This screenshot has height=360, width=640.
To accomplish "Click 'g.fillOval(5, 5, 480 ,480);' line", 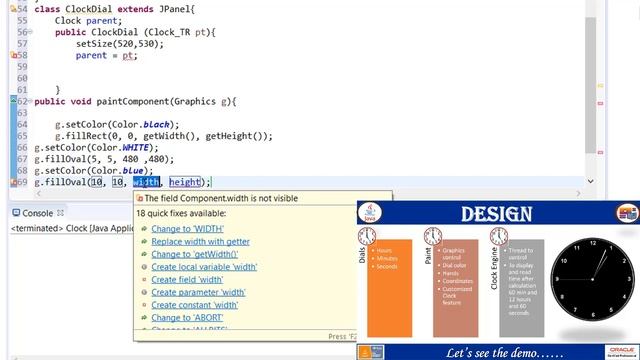I will 104,159.
